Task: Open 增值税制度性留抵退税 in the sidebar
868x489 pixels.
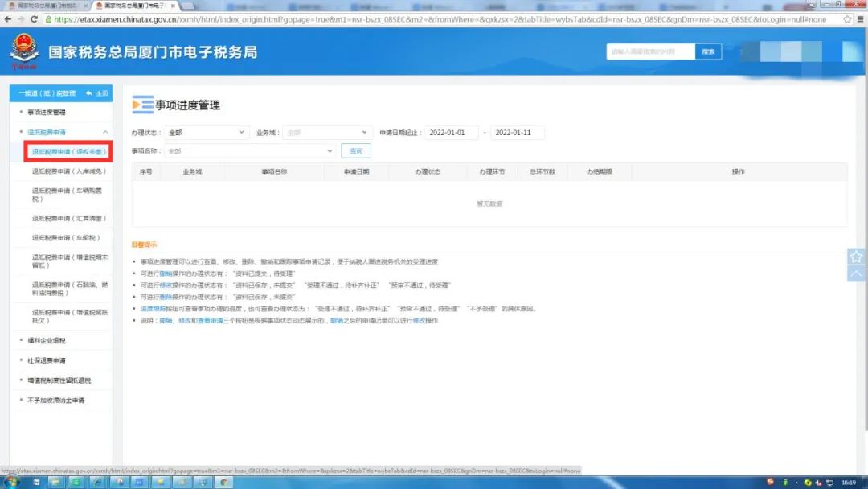Action: 59,380
